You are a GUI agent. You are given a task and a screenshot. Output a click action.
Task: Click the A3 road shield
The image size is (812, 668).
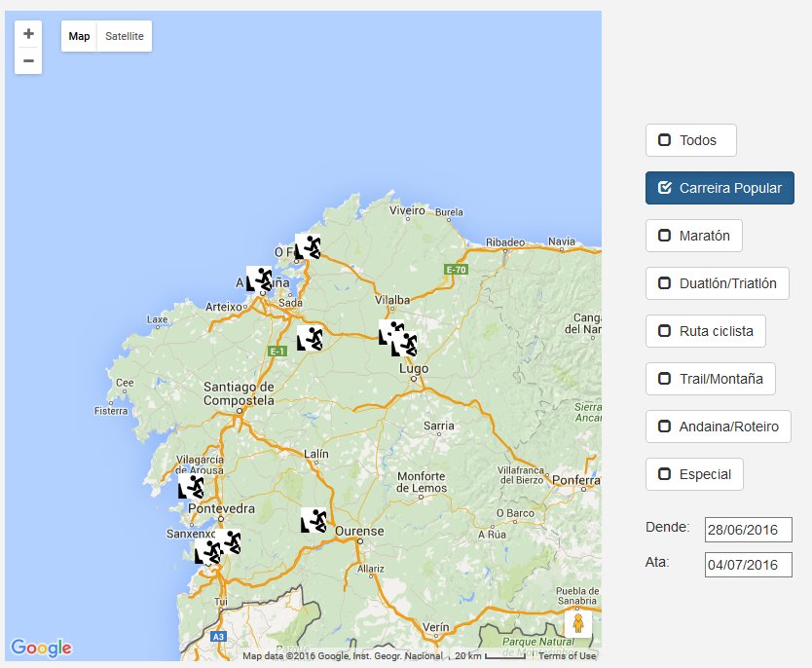pos(218,637)
